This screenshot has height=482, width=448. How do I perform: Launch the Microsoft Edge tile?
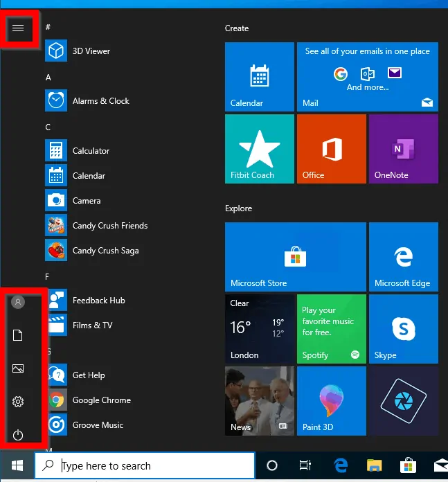coord(404,257)
